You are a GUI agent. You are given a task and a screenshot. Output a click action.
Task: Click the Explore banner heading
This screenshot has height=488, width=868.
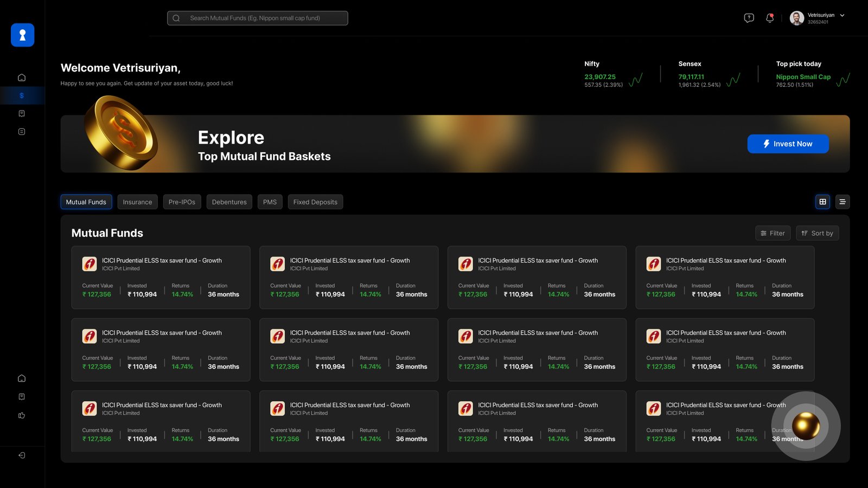point(231,138)
